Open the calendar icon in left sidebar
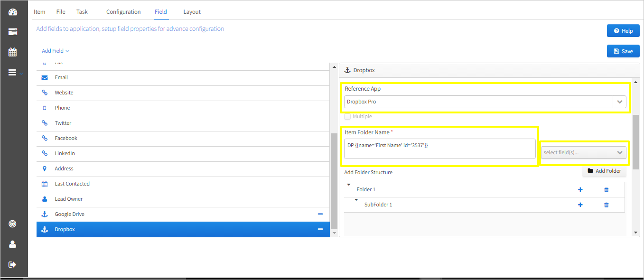Screen dimensions: 644x280 click(x=13, y=52)
